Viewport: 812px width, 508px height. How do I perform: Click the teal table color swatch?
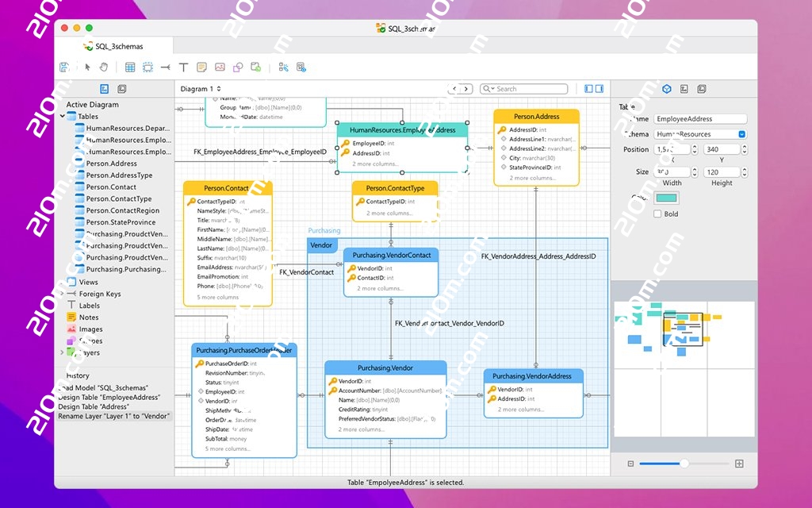pos(666,198)
